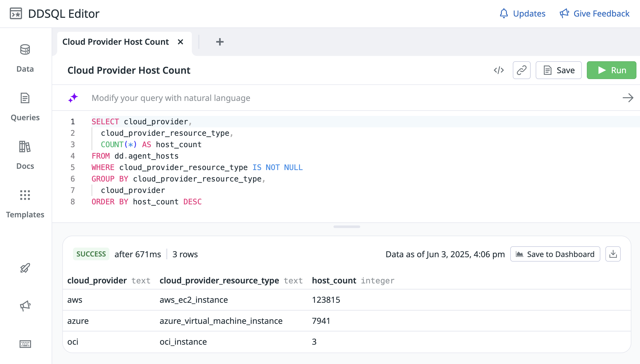Click the SUCCESS status badge

91,254
